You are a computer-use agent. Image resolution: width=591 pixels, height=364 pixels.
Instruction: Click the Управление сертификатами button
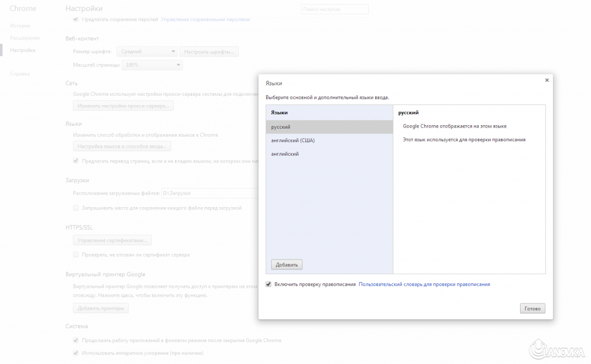pyautogui.click(x=113, y=240)
